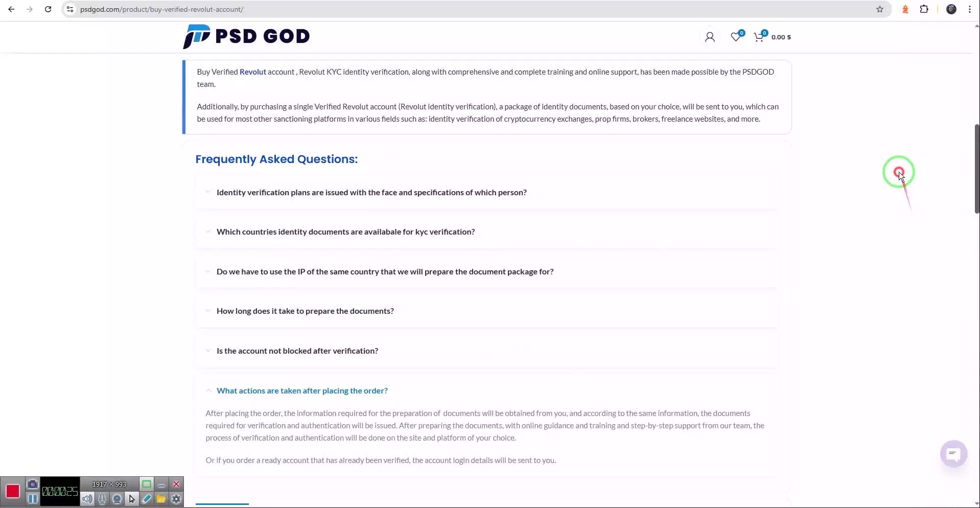
Task: Toggle system audio speaker in recorder toolbar
Action: tap(87, 499)
